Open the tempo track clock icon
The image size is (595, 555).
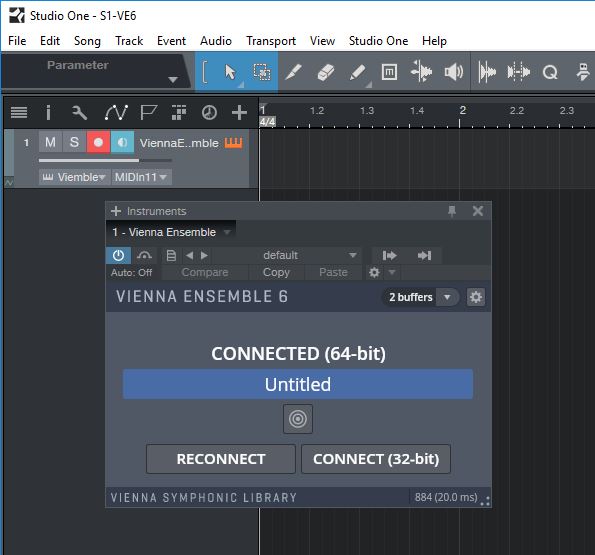click(x=209, y=112)
